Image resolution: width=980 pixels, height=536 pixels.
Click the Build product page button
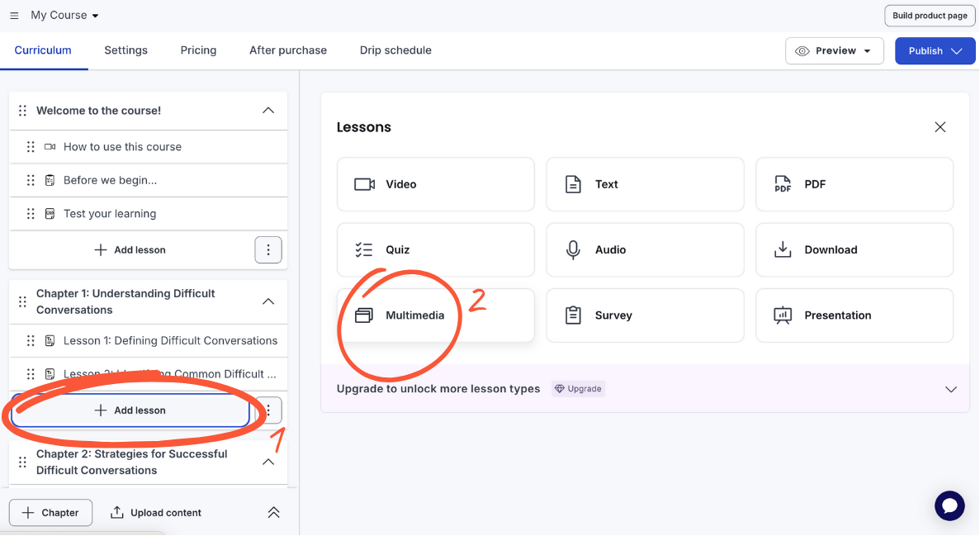[x=930, y=16]
